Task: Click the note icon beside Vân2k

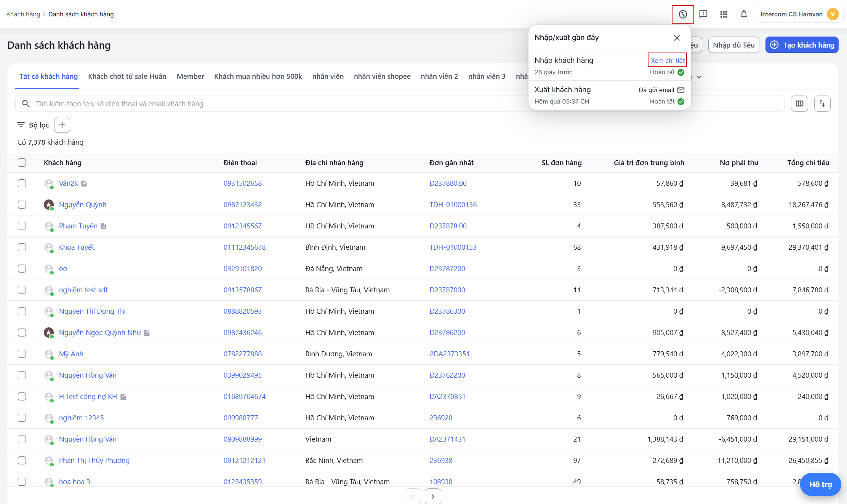Action: 84,183
